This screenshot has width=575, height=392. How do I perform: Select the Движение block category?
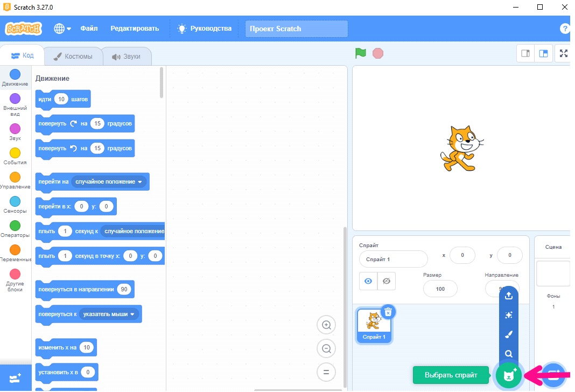15,78
